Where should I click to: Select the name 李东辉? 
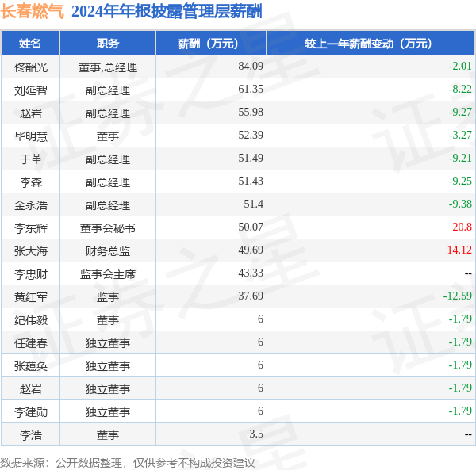31,228
